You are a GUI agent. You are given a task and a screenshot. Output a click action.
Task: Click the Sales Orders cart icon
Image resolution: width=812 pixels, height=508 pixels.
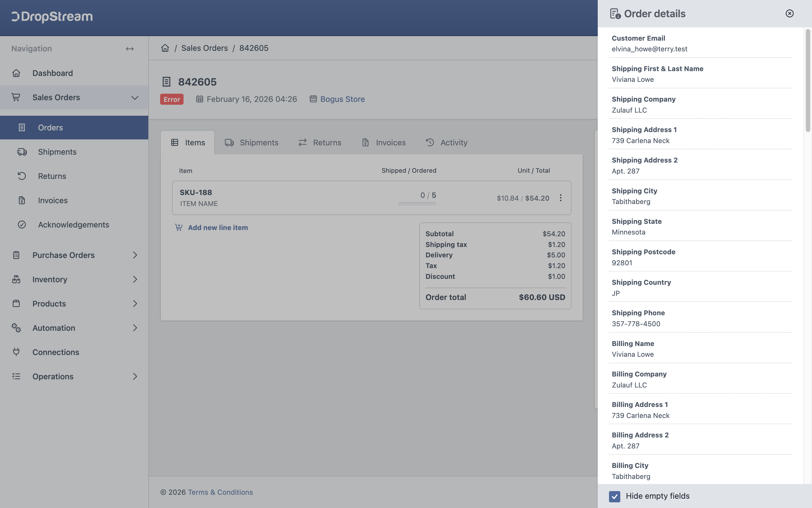(x=16, y=97)
